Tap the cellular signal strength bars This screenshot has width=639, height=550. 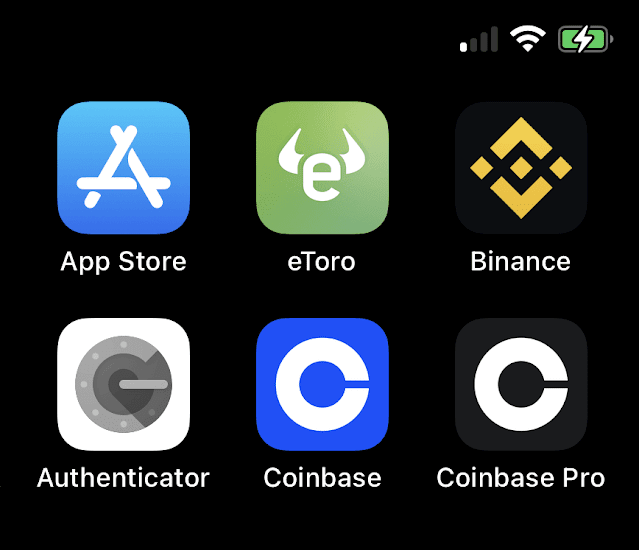(x=479, y=39)
